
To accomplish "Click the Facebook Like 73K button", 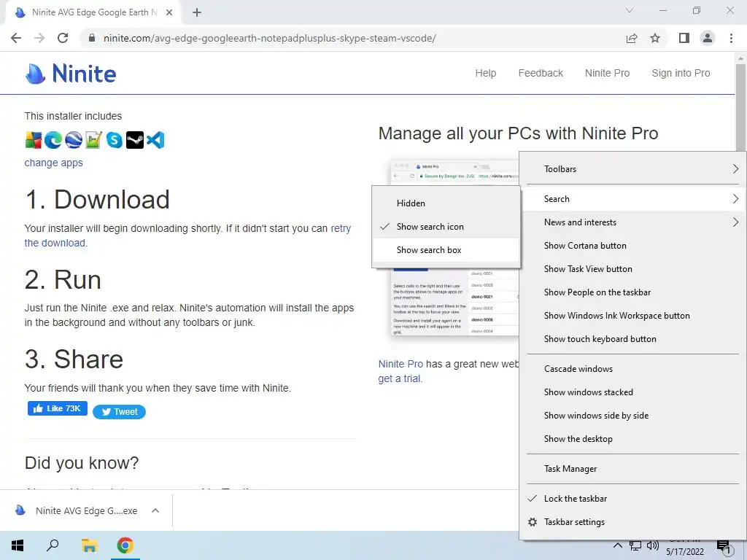I will click(x=58, y=408).
